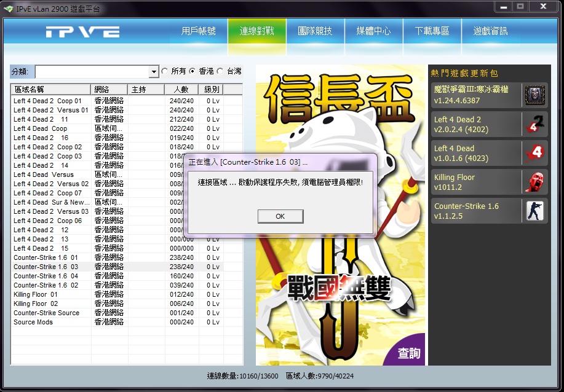Sort by the 級別 column header
This screenshot has height=392, width=564.
point(211,89)
